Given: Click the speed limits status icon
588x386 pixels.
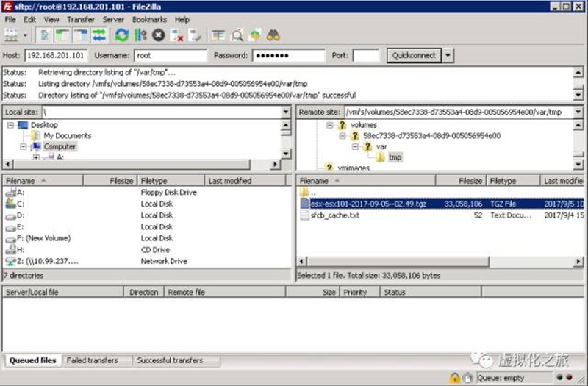Looking at the screenshot, I should click(x=467, y=378).
